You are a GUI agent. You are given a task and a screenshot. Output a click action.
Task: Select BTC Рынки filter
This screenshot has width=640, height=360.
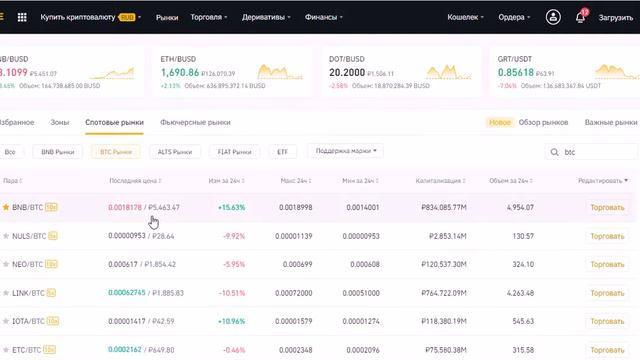point(116,152)
